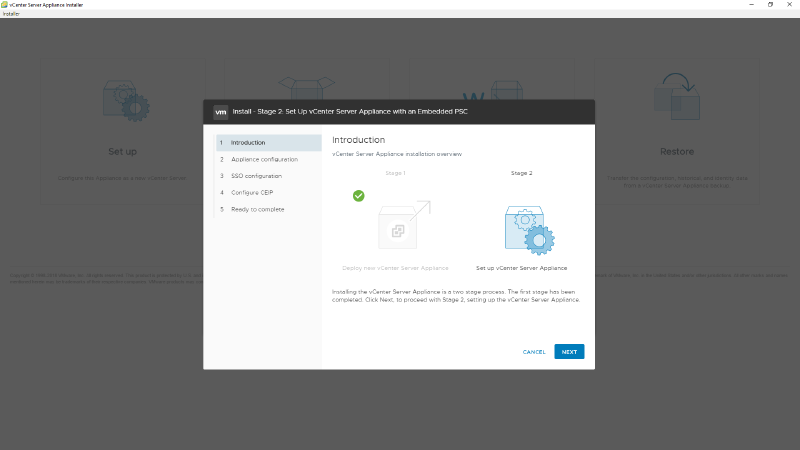Screen dimensions: 800x450
Task: Minimize the installer window
Action: coord(745,5)
